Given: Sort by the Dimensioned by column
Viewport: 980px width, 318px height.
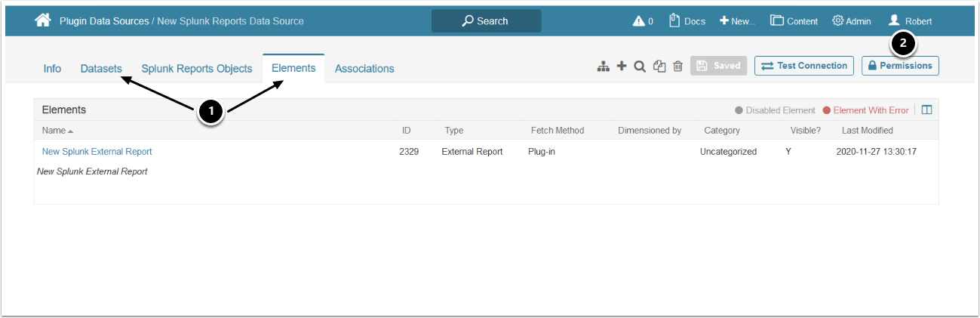Looking at the screenshot, I should point(650,131).
